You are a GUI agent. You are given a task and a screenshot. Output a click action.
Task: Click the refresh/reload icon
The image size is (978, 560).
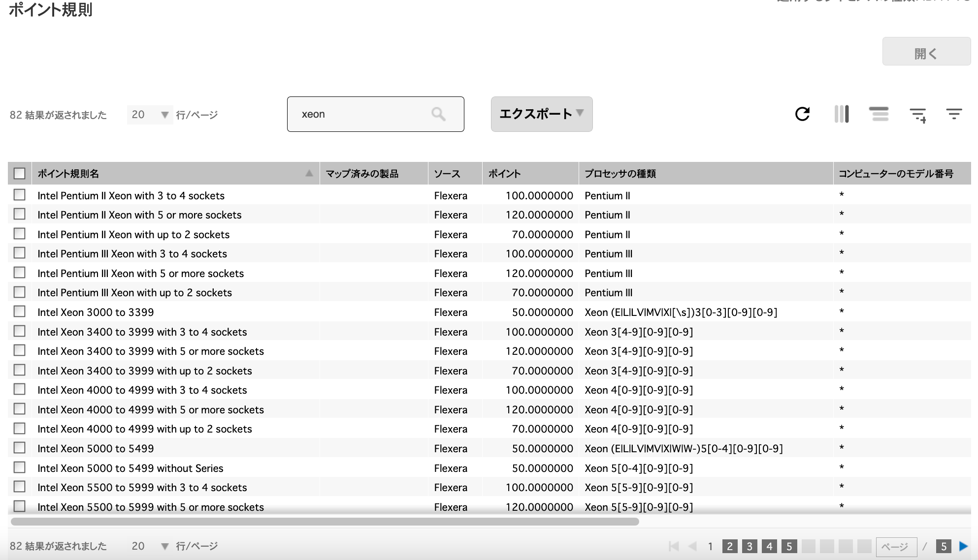coord(803,113)
